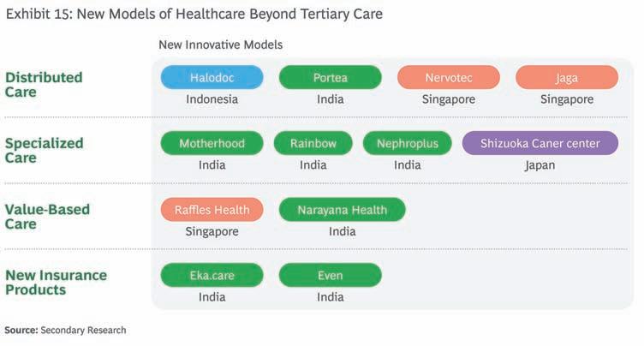644x346 pixels.
Task: Click the purple Shizuoka Caner center pill
Action: [540, 144]
